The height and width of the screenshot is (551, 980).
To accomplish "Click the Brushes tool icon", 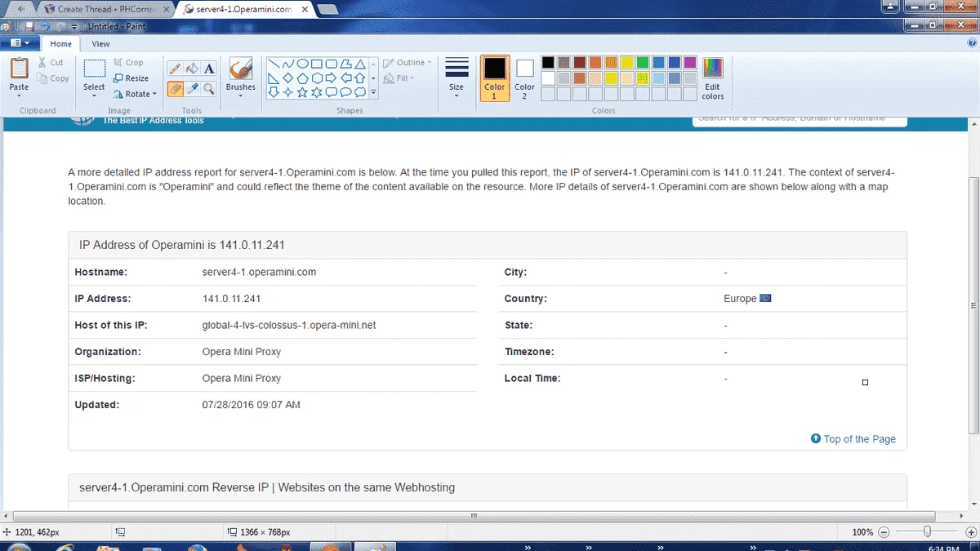I will pyautogui.click(x=240, y=69).
